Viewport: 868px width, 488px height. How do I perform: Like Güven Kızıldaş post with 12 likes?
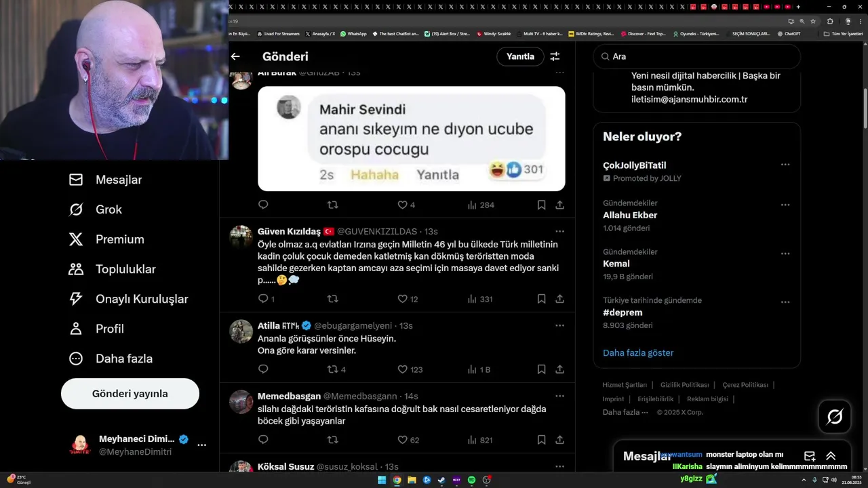coord(408,299)
